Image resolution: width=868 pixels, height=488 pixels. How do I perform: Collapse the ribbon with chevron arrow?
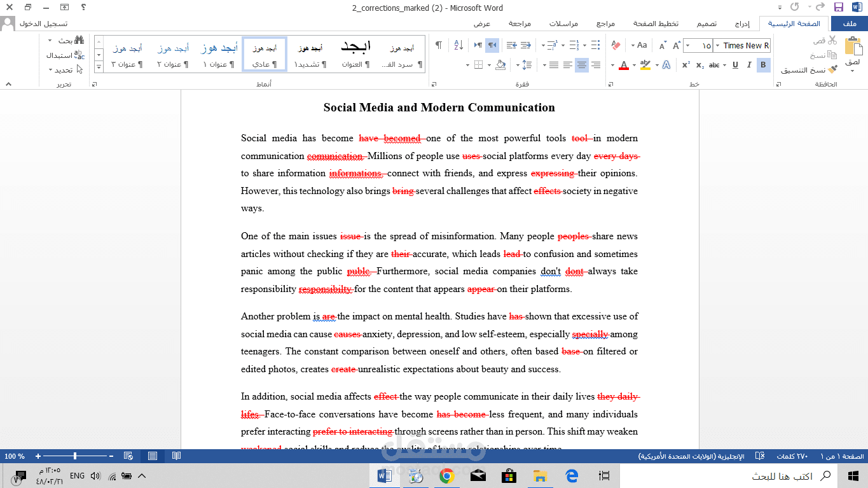(x=8, y=84)
